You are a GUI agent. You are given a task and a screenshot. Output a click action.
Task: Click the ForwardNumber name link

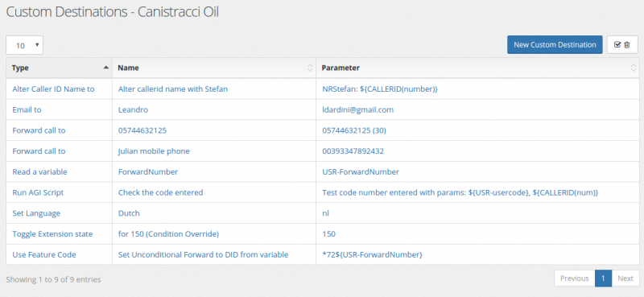(x=148, y=171)
